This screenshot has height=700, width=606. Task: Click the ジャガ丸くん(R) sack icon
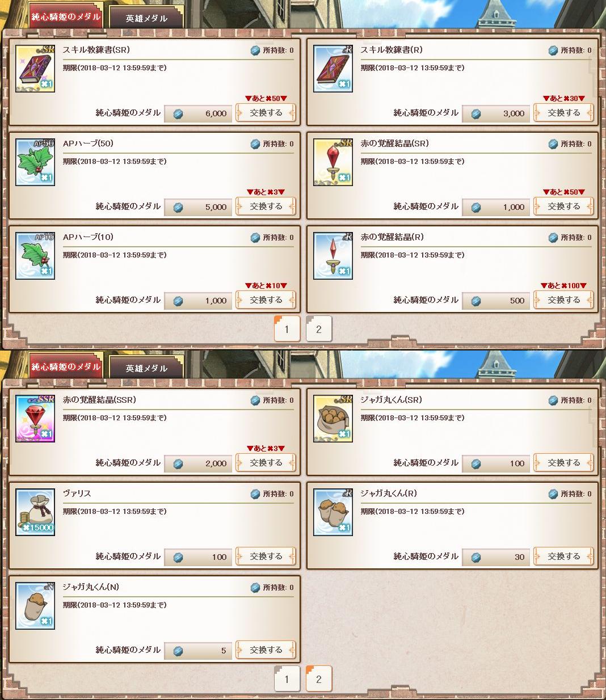333,512
